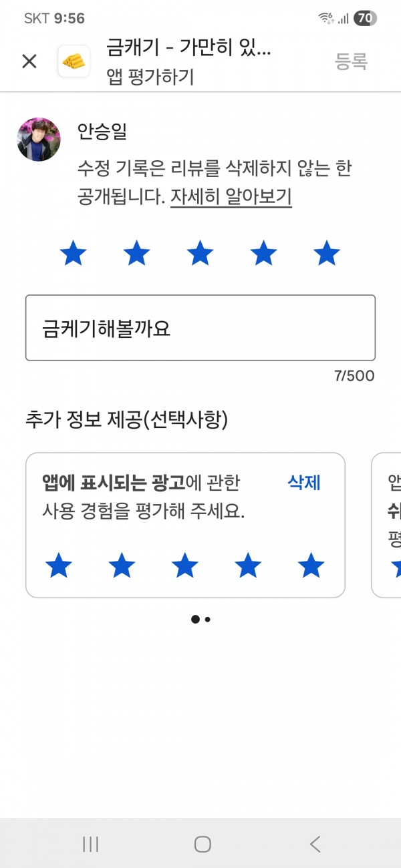Set overall rating to three stars
Viewport: 401px width, 868px height.
click(x=200, y=254)
